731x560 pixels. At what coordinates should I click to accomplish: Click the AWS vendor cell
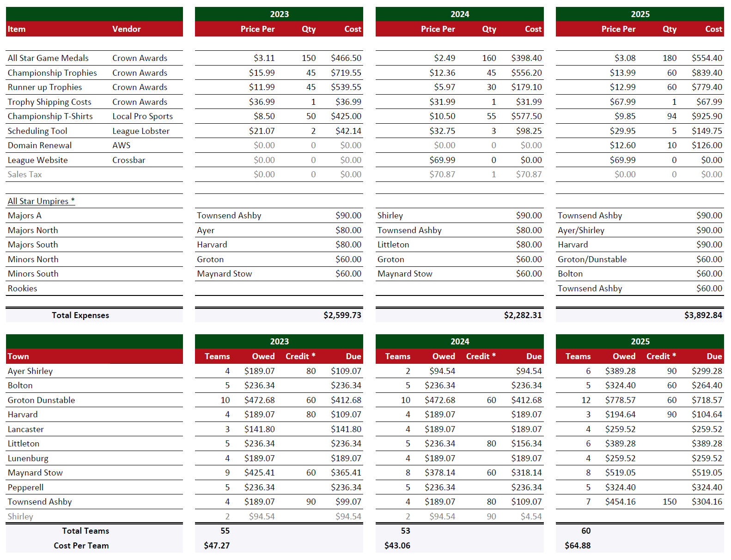[x=122, y=145]
